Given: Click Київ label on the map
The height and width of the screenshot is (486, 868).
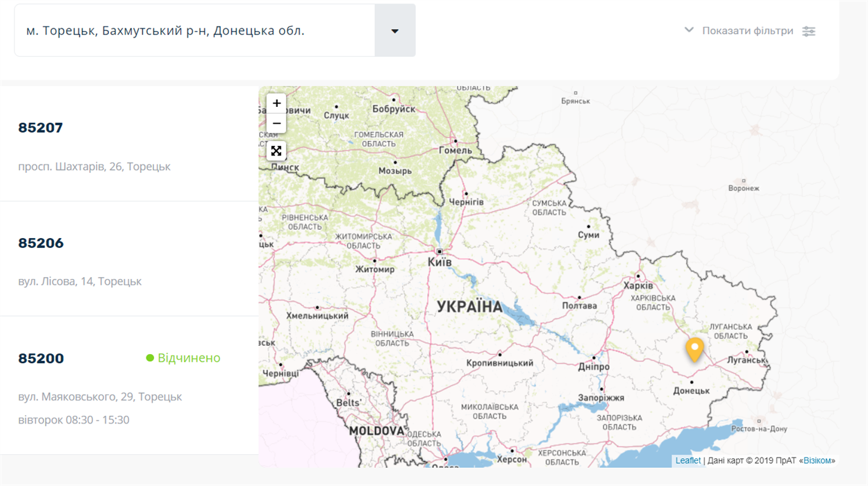Looking at the screenshot, I should pos(440,262).
